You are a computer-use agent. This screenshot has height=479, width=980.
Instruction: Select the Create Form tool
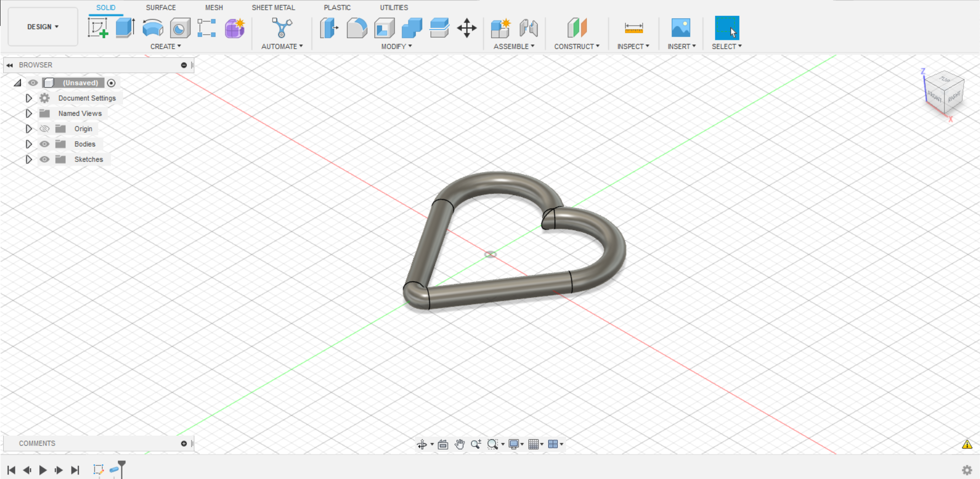click(x=235, y=28)
